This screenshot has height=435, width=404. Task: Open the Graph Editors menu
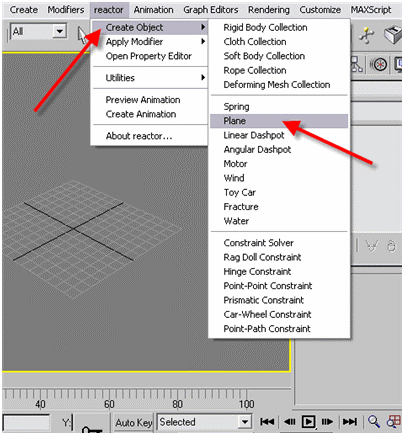click(x=211, y=10)
